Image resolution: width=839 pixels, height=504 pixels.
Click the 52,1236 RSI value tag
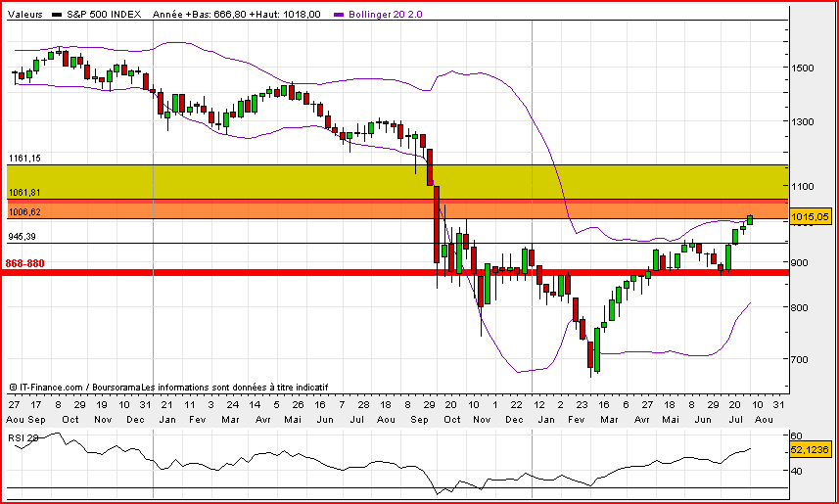click(x=810, y=449)
